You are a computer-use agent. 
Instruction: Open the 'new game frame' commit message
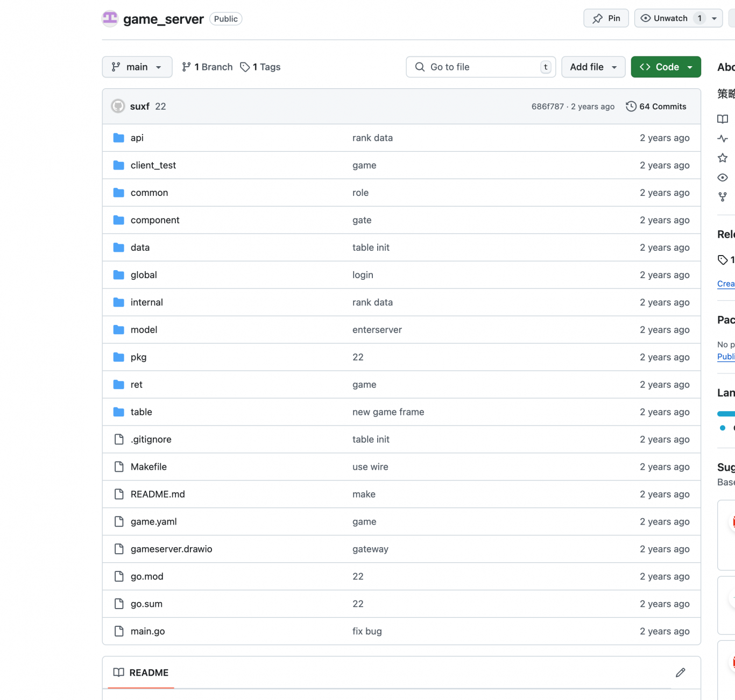(388, 412)
